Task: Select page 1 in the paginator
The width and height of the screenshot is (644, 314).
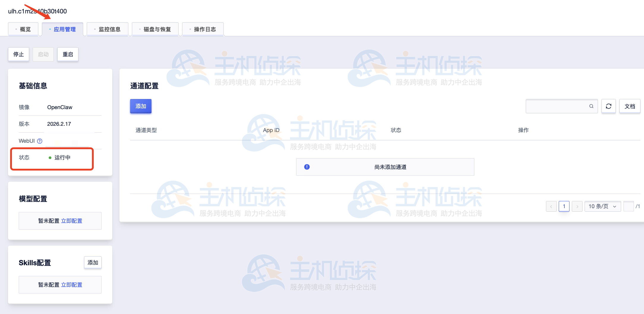Action: [564, 206]
